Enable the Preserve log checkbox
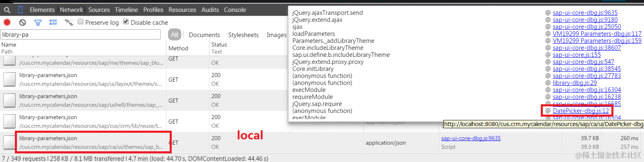The image size is (644, 162). pos(80,22)
